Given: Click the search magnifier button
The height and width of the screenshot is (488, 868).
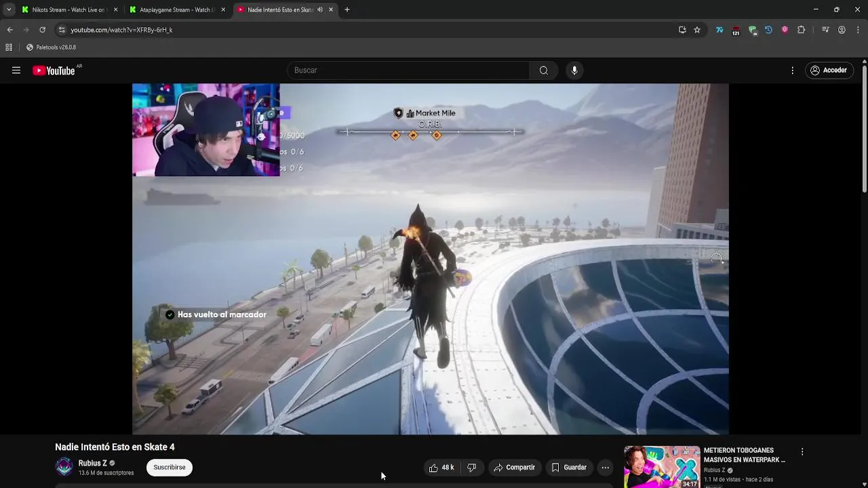Looking at the screenshot, I should 544,70.
